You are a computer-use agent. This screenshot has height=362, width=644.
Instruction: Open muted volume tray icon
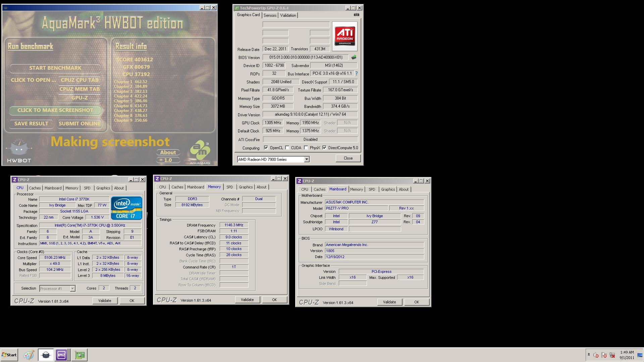pyautogui.click(x=596, y=355)
